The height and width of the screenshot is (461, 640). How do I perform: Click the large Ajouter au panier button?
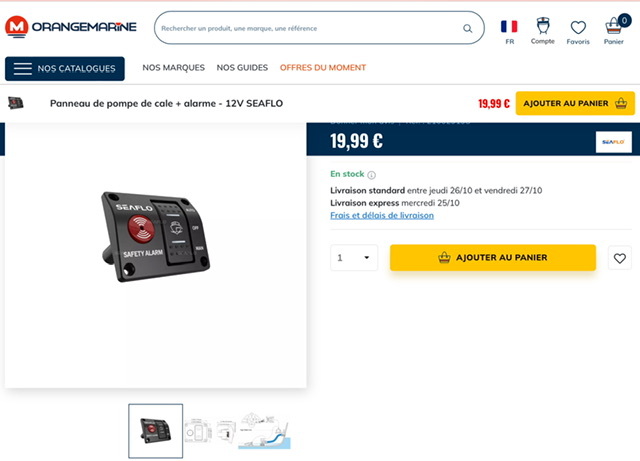(x=493, y=258)
